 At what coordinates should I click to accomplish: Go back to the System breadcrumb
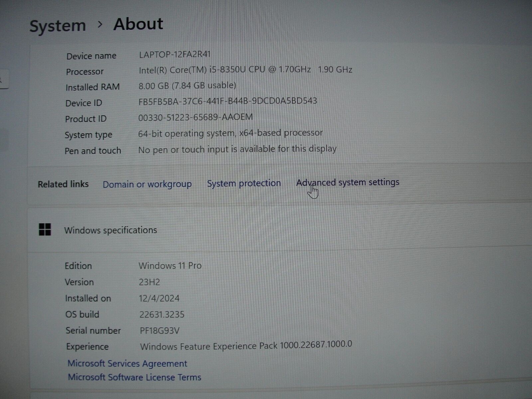point(58,26)
